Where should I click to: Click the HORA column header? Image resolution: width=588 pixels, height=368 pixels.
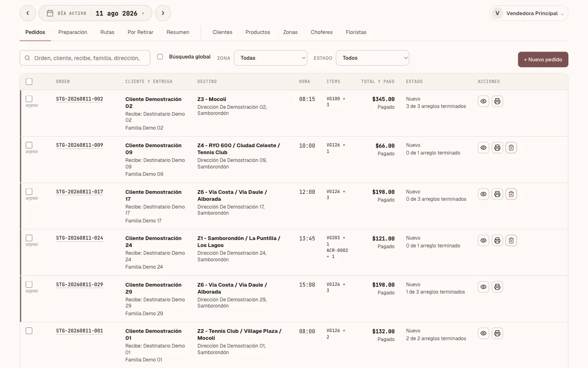pyautogui.click(x=305, y=82)
